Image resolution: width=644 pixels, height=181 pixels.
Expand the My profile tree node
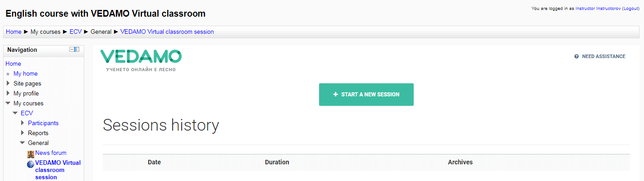coord(8,93)
